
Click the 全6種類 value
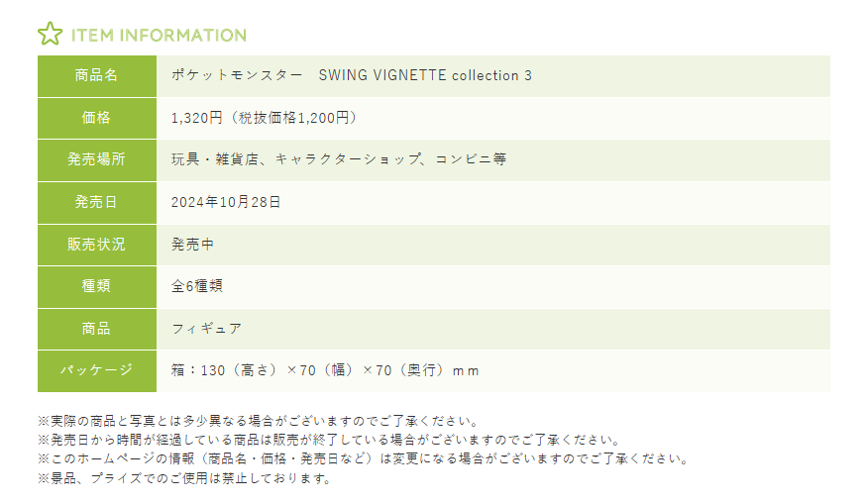point(196,286)
